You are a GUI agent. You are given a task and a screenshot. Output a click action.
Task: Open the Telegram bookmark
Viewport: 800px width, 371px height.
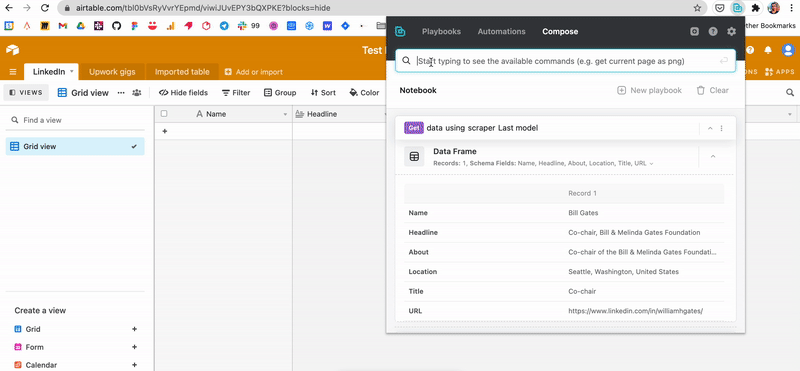coord(224,26)
